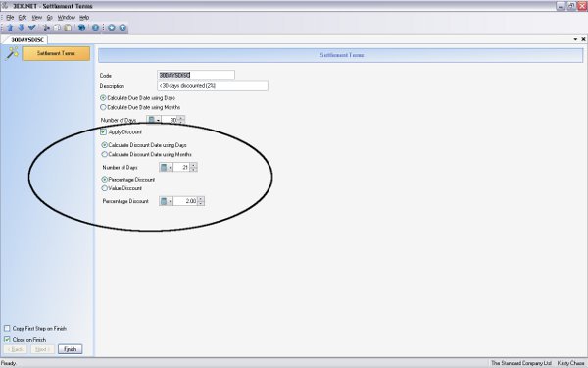Open the File menu

[10, 18]
